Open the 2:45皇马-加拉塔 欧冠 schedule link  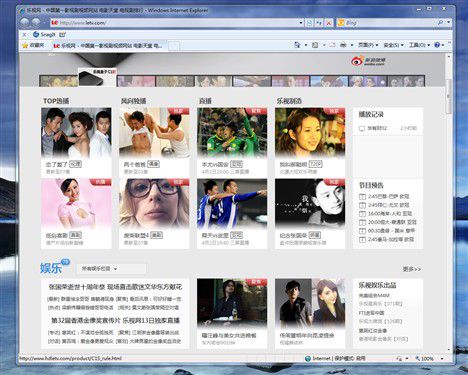click(x=391, y=239)
